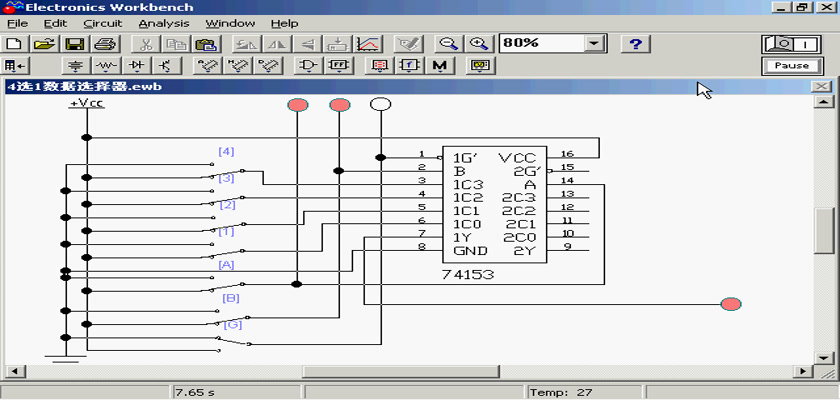Open the Diodes parts bin

137,65
